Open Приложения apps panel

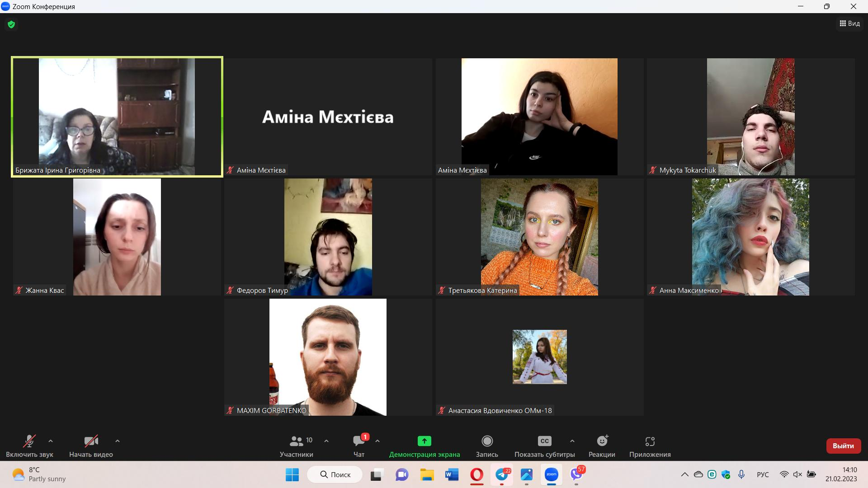click(x=650, y=446)
